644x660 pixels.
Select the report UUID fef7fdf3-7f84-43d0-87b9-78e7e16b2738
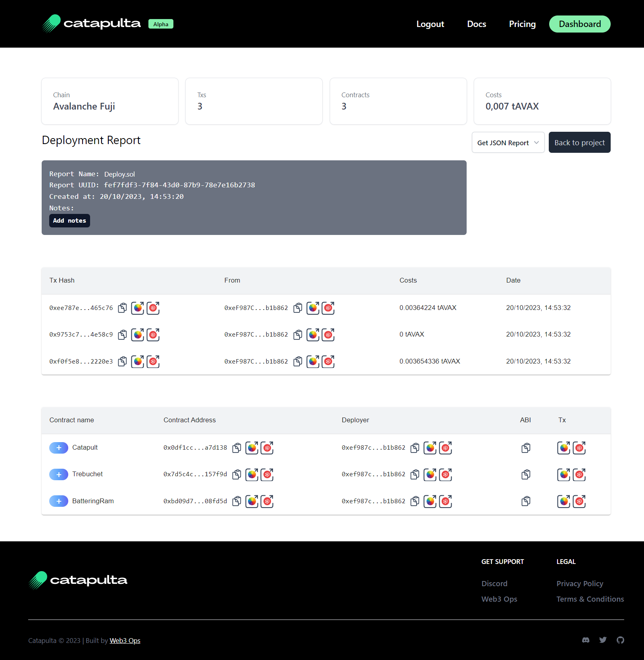(179, 185)
